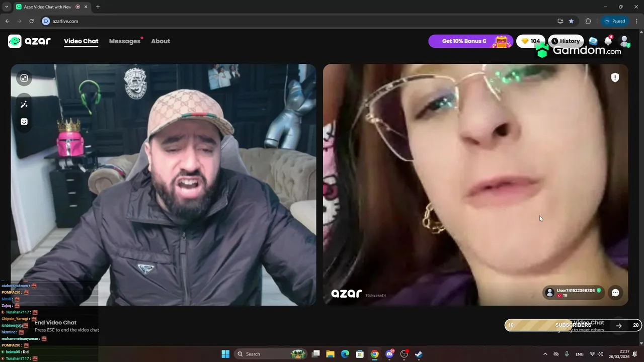Open a new browser tab
644x362 pixels.
98,7
